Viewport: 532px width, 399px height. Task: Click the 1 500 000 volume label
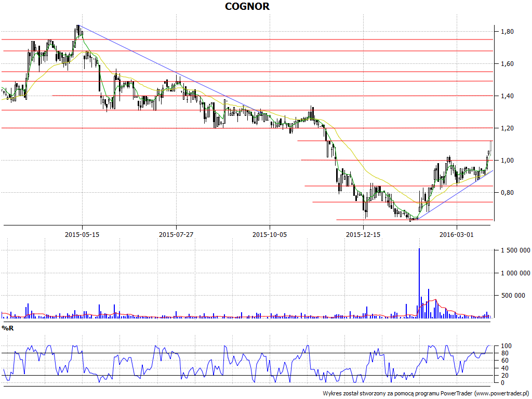click(515, 250)
